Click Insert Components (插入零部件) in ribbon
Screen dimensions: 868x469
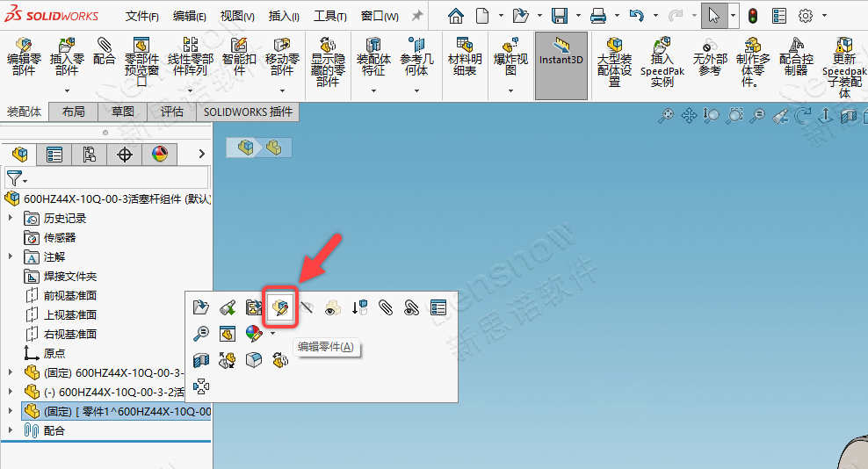(68, 56)
